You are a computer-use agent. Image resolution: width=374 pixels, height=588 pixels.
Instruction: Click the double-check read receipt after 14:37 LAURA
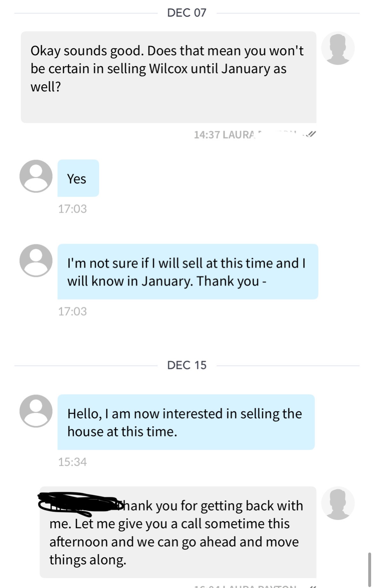click(311, 135)
